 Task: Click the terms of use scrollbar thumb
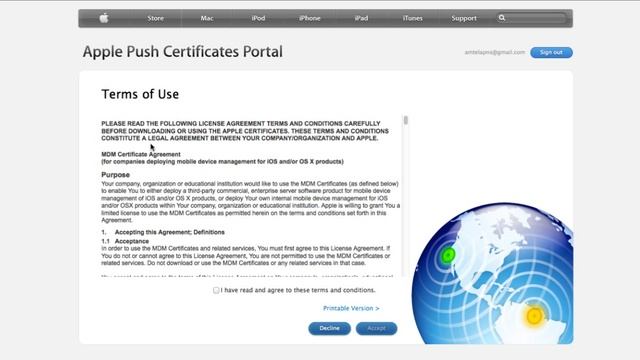[x=405, y=120]
